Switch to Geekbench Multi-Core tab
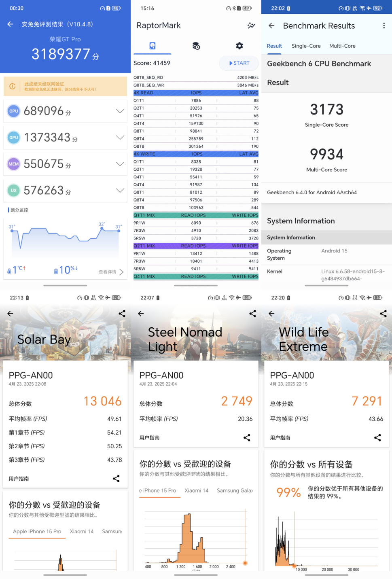This screenshot has height=579, width=392. pos(342,46)
